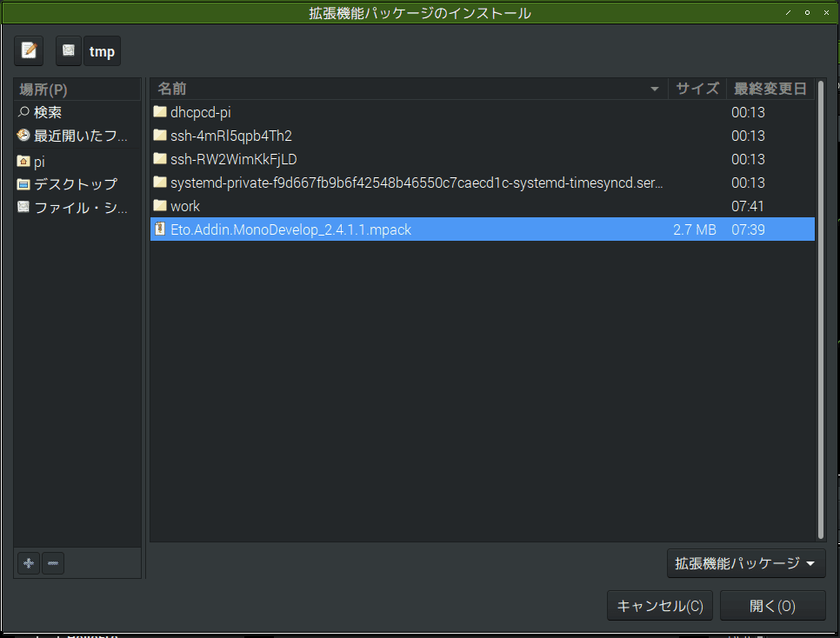Viewport: 840px width, 638px height.
Task: Open the pi home location in the sidebar
Action: click(37, 160)
